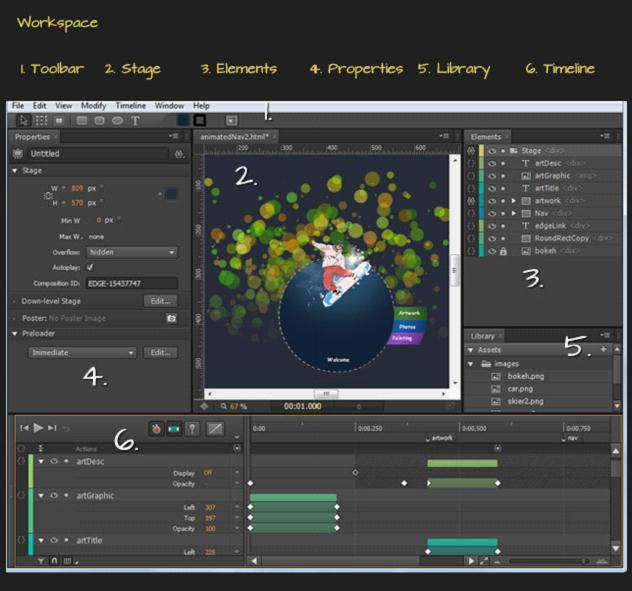Open the Properties panel options menu
Screen dimensions: 632x591
point(173,136)
